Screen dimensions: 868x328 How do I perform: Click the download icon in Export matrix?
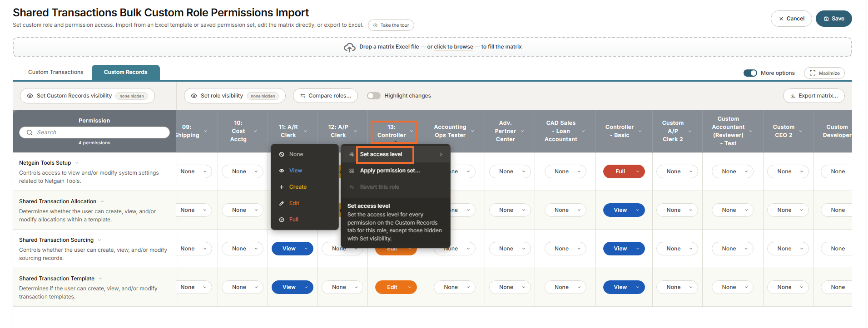click(793, 96)
